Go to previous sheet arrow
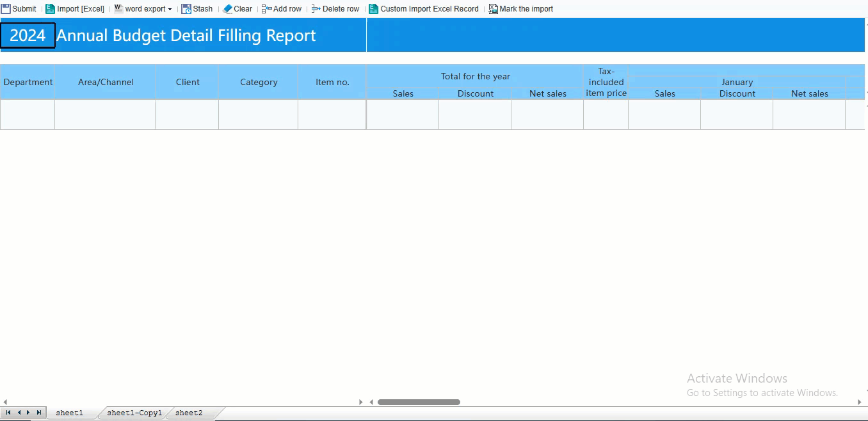The height and width of the screenshot is (421, 868). [x=19, y=413]
